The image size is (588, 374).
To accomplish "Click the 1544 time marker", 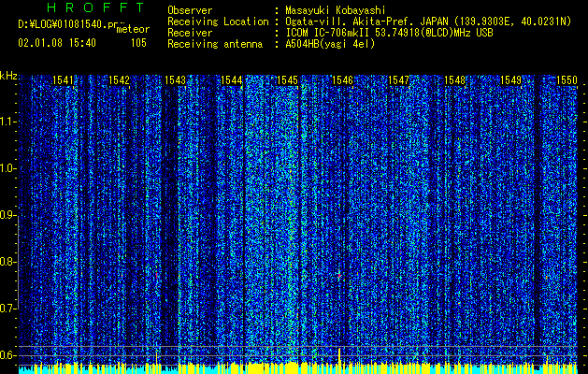I will 232,80.
